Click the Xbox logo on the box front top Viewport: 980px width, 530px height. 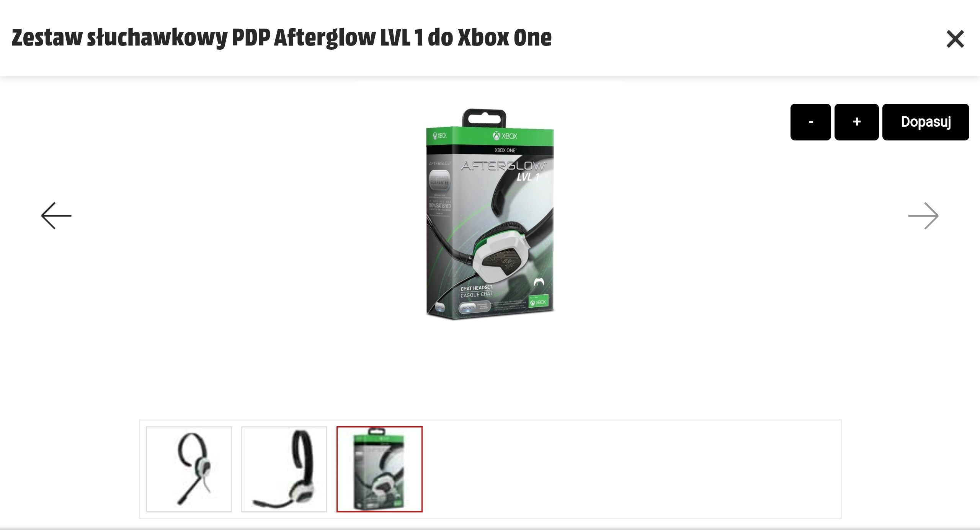pyautogui.click(x=505, y=136)
